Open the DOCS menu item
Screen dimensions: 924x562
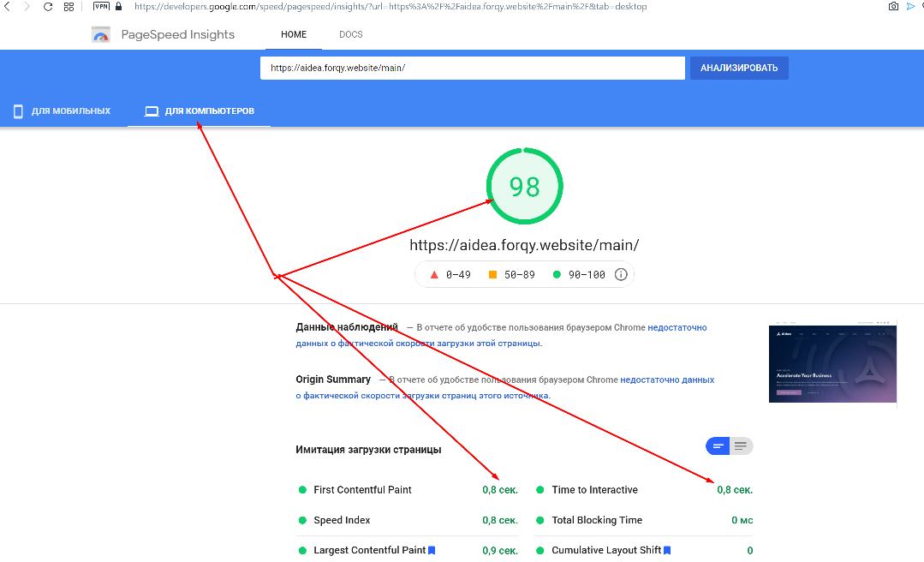coord(350,35)
